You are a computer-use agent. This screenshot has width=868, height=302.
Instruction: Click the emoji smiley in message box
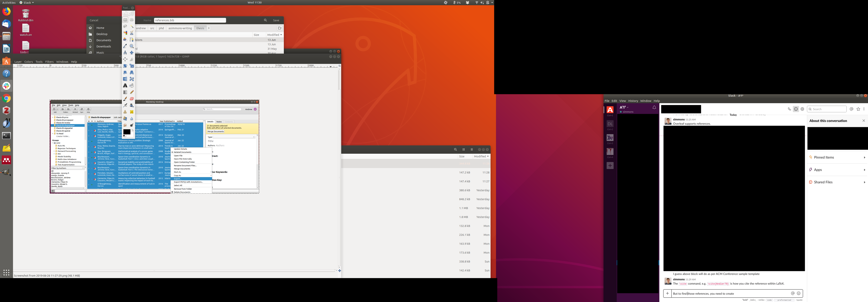(798, 293)
